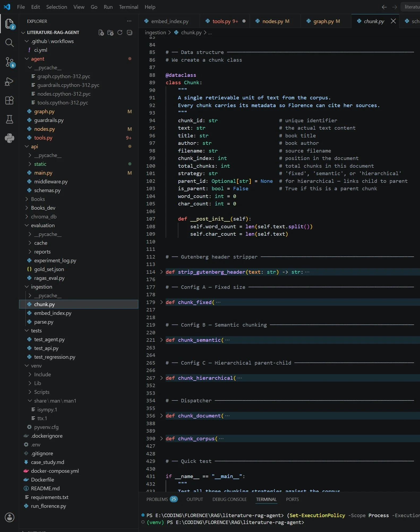The image size is (420, 532).
Task: Unfold chunk_semantic function at line 221
Action: (161, 340)
